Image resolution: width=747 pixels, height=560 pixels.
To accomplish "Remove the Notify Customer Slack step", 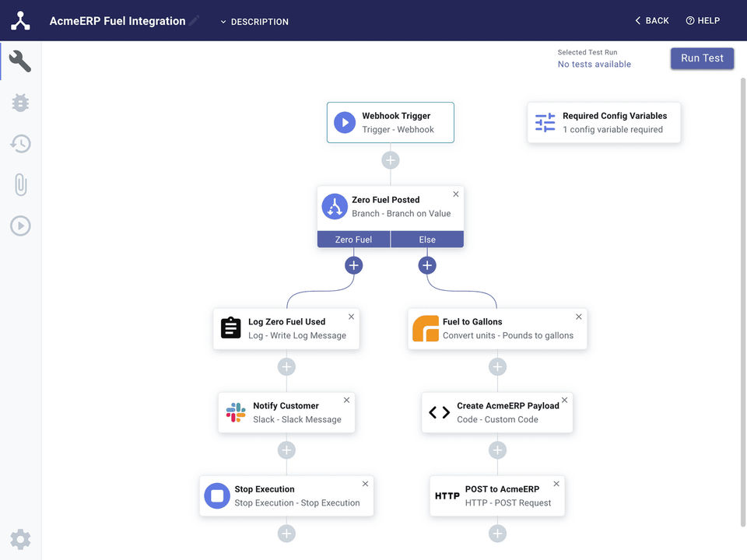I will pos(347,400).
